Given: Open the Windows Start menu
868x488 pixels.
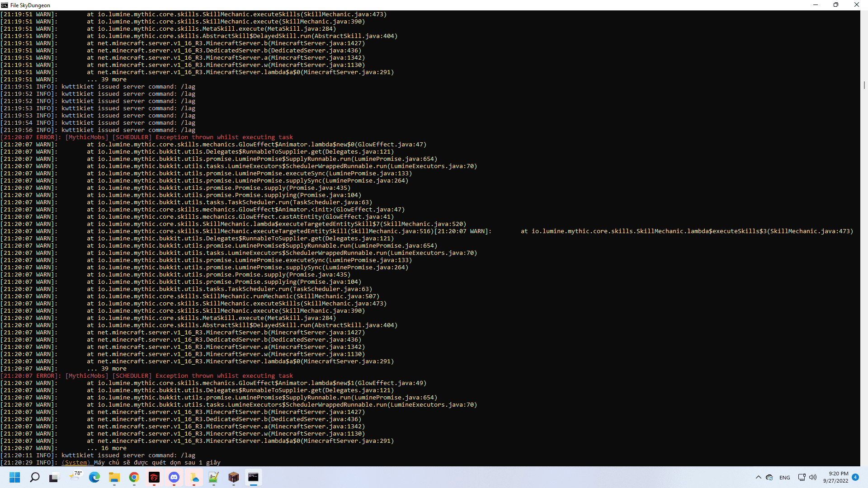Looking at the screenshot, I should [15, 477].
